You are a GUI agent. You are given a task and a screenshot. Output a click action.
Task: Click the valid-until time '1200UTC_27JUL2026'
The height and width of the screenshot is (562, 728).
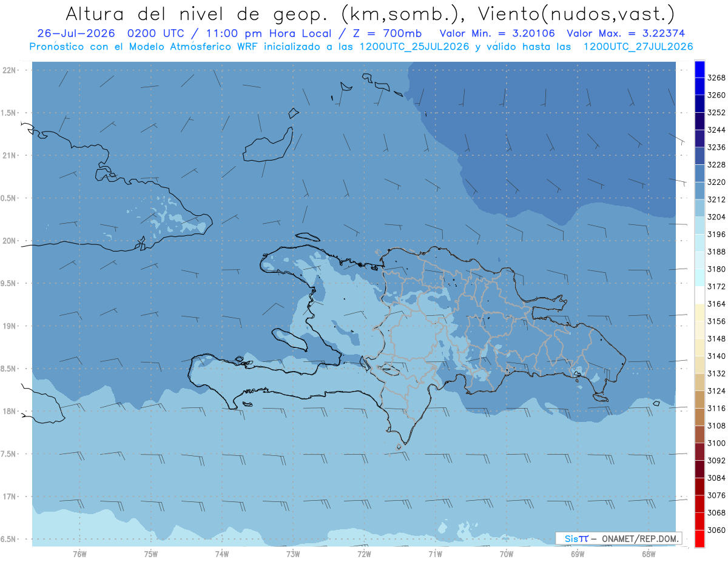click(x=638, y=47)
